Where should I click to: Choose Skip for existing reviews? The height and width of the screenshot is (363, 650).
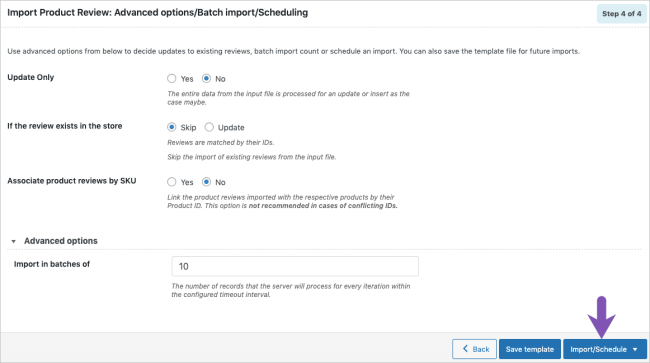172,127
